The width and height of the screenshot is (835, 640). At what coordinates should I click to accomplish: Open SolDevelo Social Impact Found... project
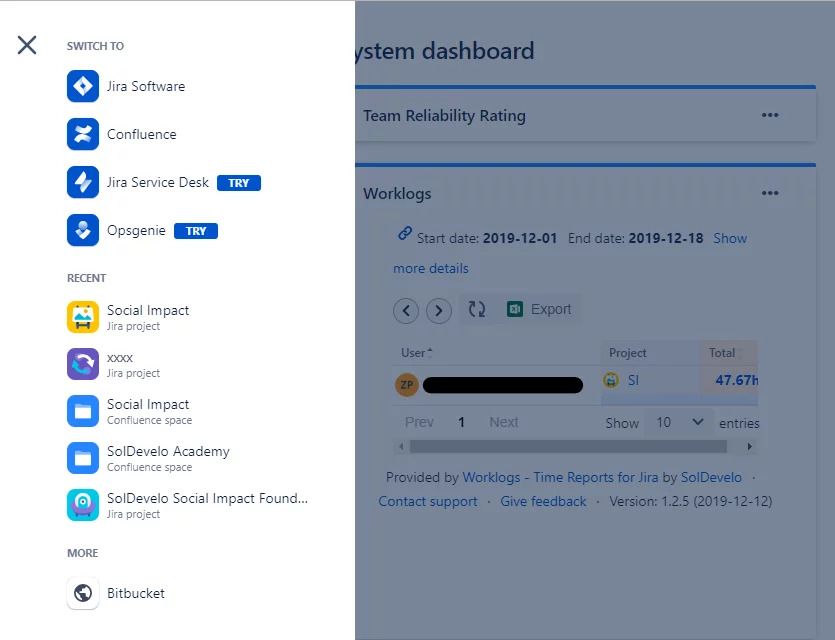207,505
